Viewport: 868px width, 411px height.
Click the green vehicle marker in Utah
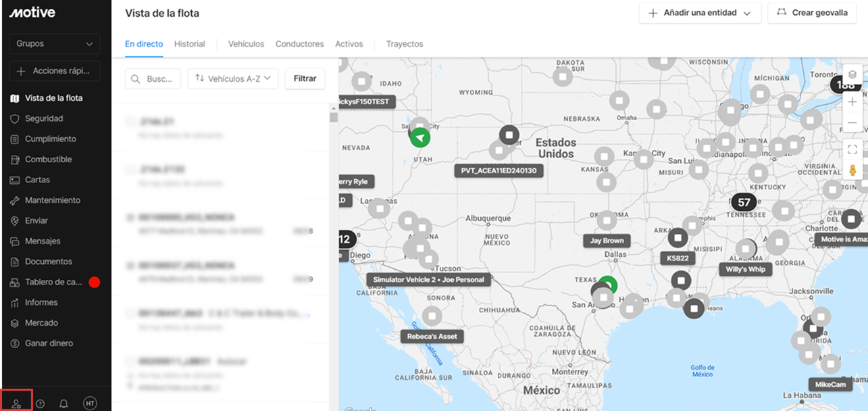point(420,137)
